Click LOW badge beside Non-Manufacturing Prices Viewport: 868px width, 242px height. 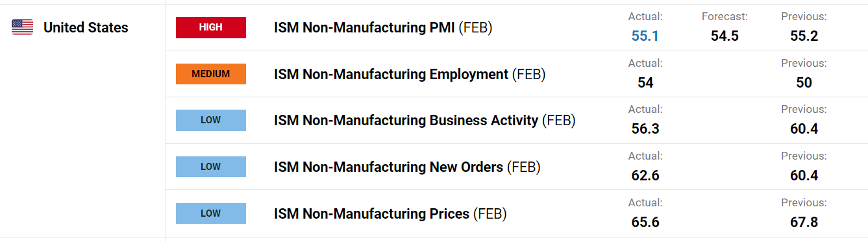coord(211,213)
